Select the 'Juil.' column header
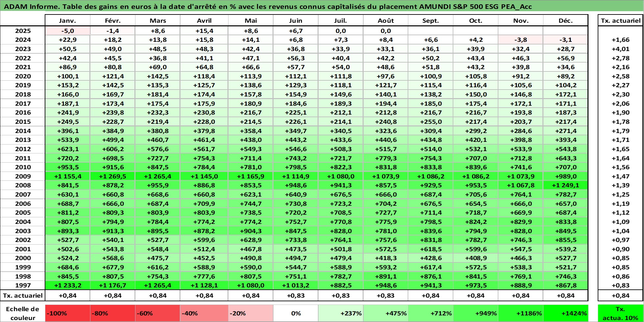Image resolution: width=644 pixels, height=322 pixels. tap(341, 20)
